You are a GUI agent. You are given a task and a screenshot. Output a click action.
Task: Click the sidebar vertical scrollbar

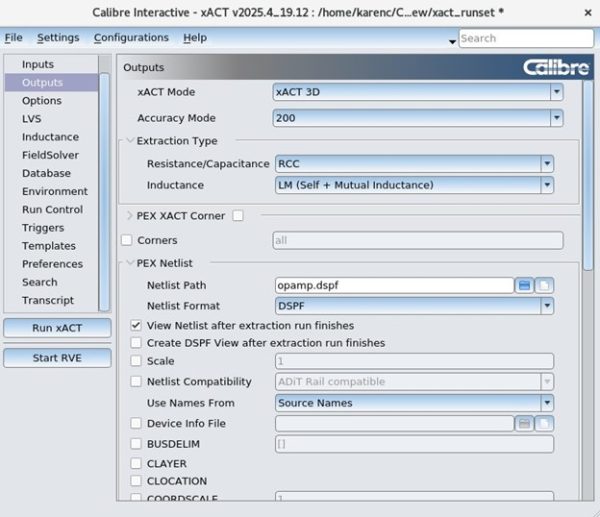click(x=104, y=191)
